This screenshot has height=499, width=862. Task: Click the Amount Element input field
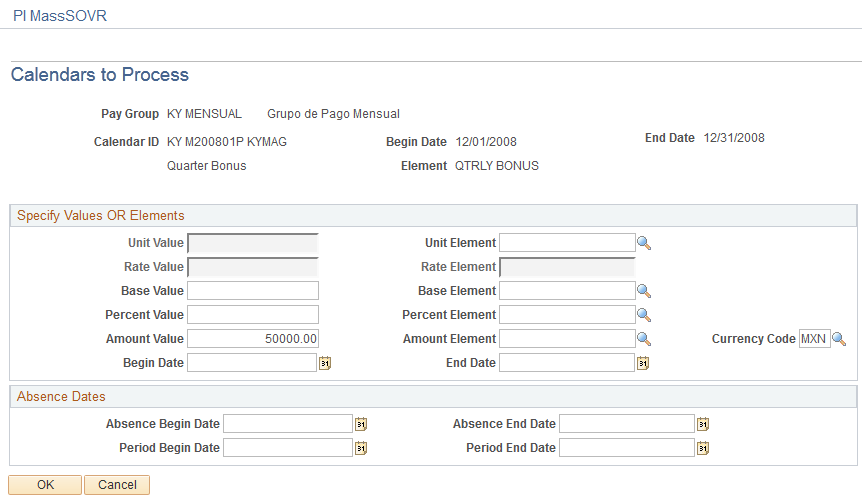point(567,339)
